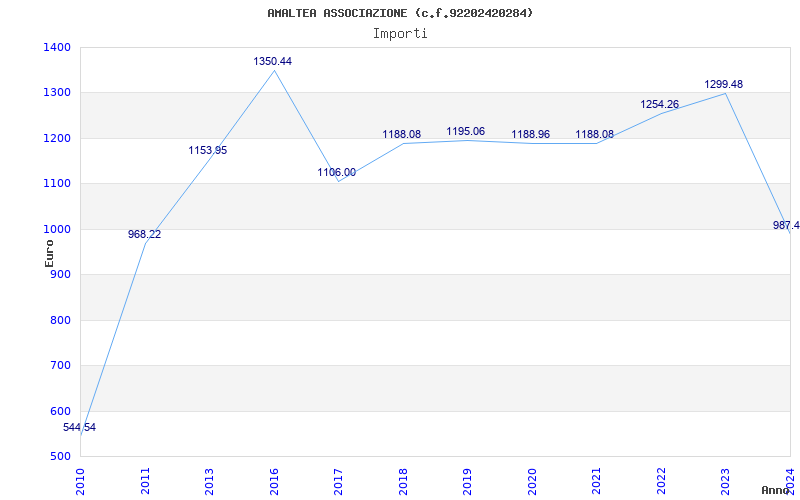Select year 2020 on x-axis
The image size is (800, 500).
532,482
